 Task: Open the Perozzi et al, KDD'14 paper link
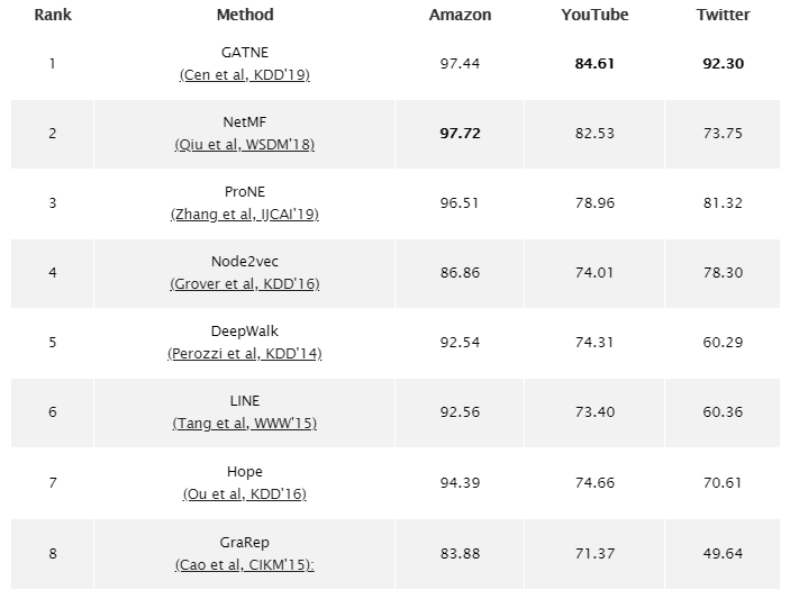coord(244,353)
